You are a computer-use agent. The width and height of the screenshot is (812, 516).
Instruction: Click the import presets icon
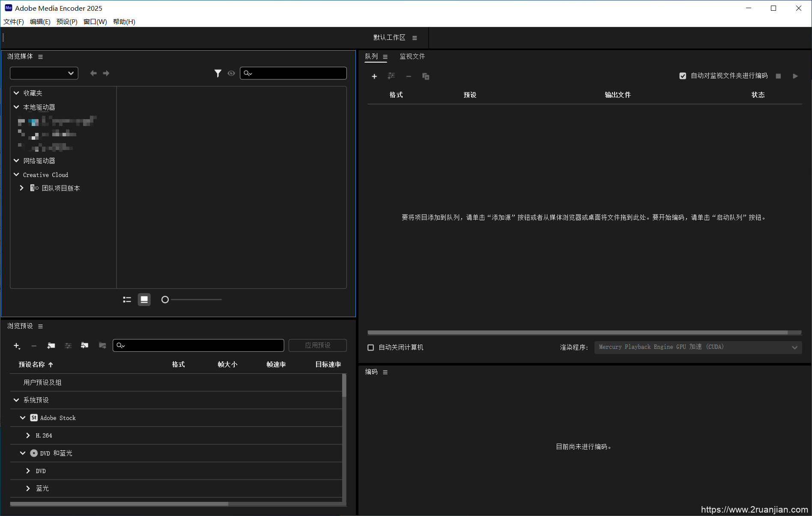coord(85,345)
